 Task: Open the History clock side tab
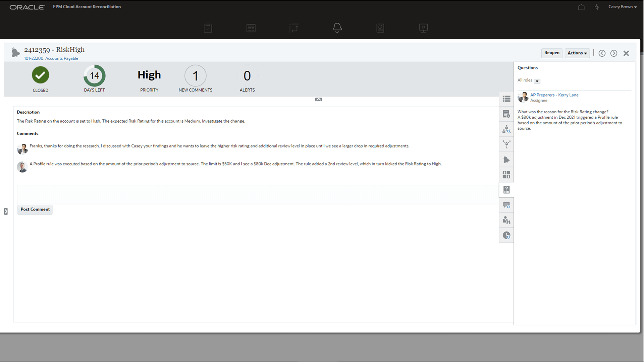click(506, 235)
